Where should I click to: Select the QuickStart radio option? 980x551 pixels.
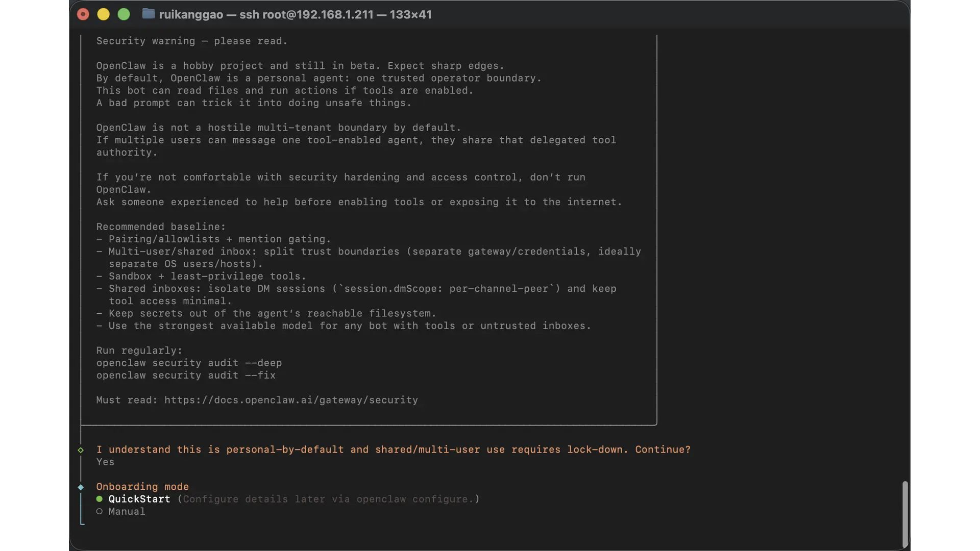tap(100, 499)
